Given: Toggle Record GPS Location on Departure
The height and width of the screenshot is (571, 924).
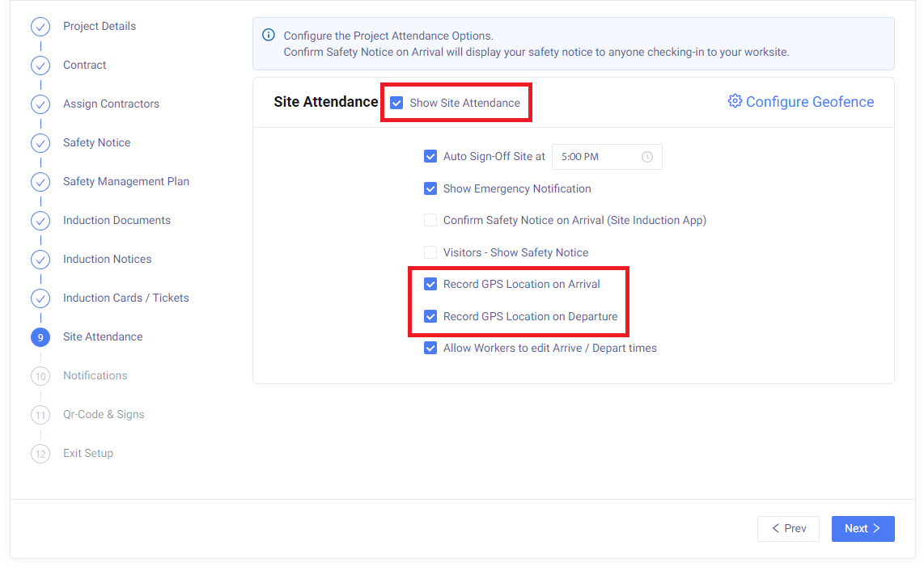Looking at the screenshot, I should coord(430,316).
